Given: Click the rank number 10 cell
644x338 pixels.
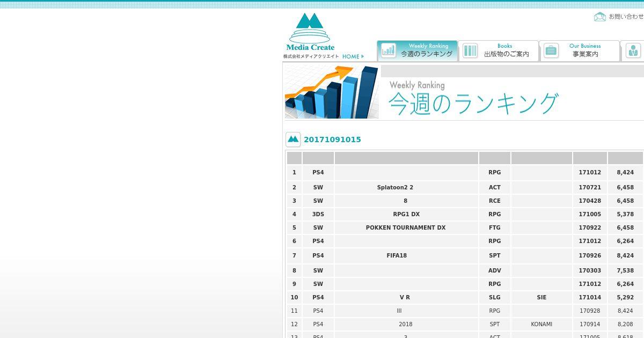Looking at the screenshot, I should coord(294,297).
